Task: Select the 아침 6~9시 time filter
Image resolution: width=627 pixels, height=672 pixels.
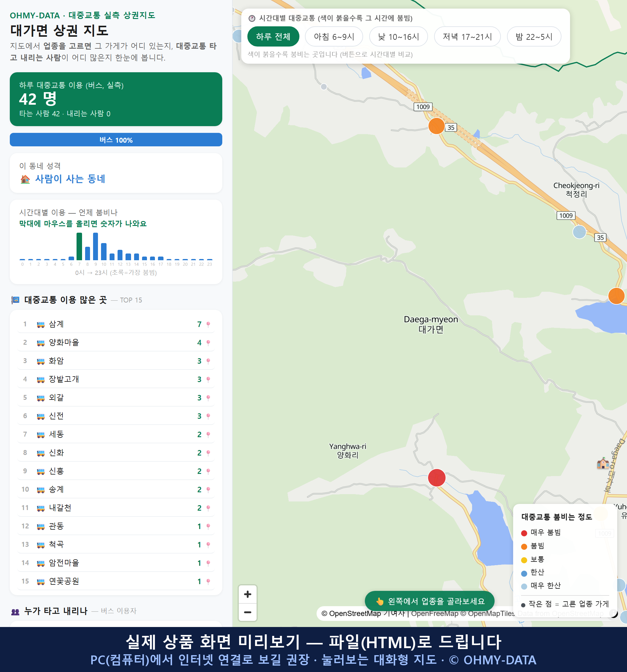Action: tap(334, 36)
